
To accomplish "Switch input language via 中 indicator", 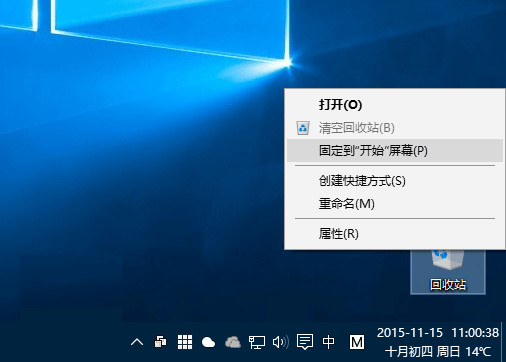I will [x=329, y=342].
